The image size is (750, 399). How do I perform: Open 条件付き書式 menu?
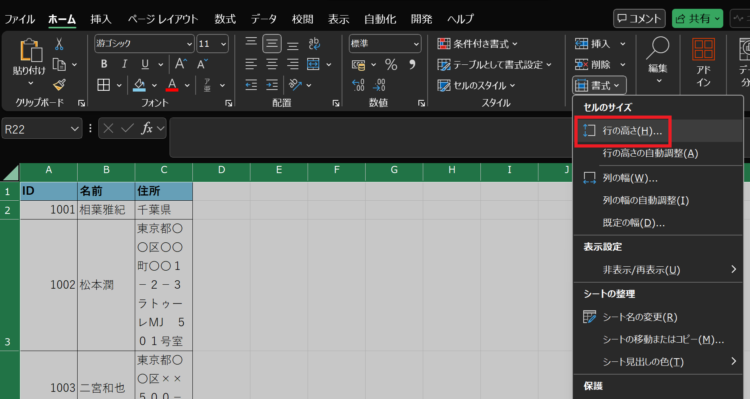coord(477,44)
